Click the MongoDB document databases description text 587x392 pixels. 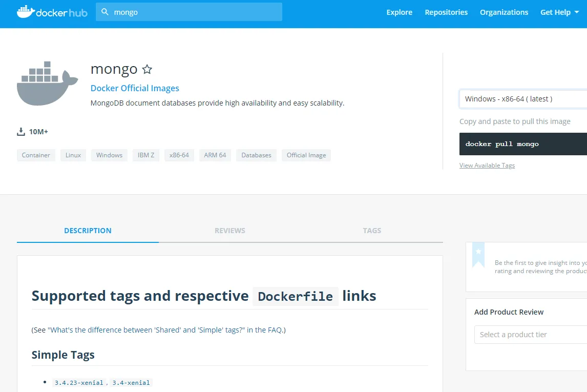218,103
